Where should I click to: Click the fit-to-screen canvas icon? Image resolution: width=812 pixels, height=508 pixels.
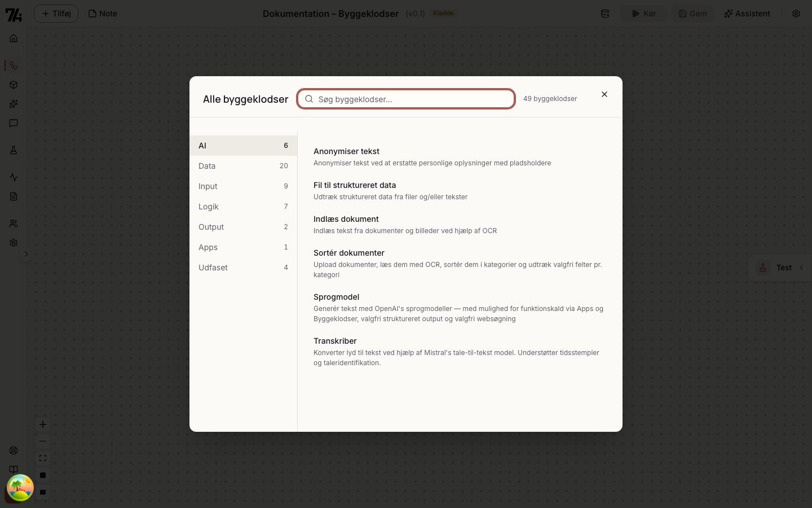click(43, 458)
